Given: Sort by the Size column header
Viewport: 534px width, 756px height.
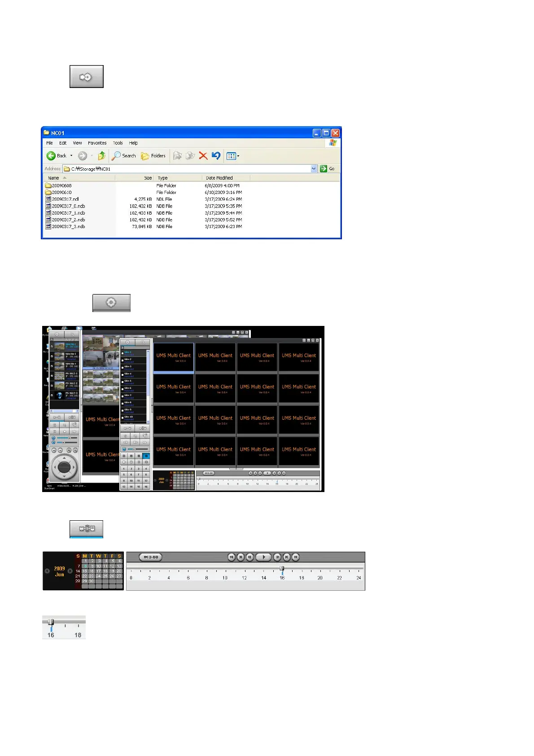Looking at the screenshot, I should tap(135, 178).
